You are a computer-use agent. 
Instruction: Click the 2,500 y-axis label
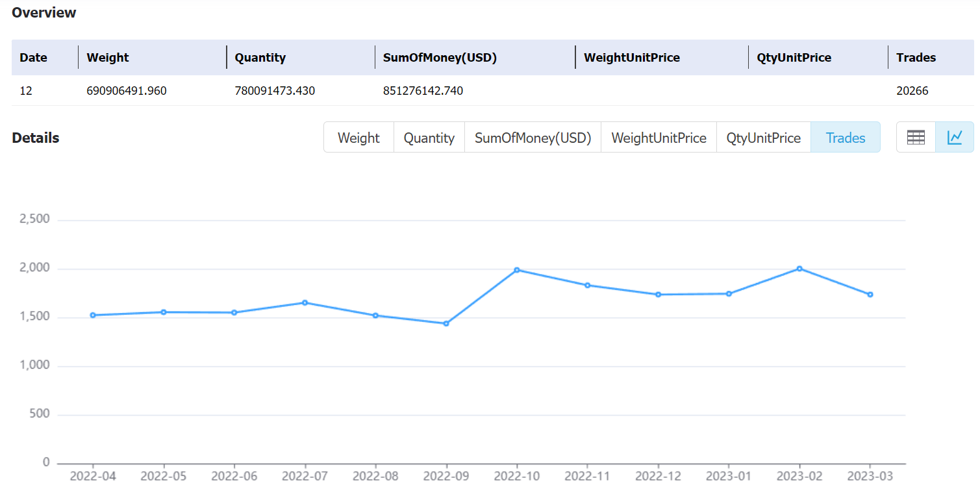click(35, 219)
